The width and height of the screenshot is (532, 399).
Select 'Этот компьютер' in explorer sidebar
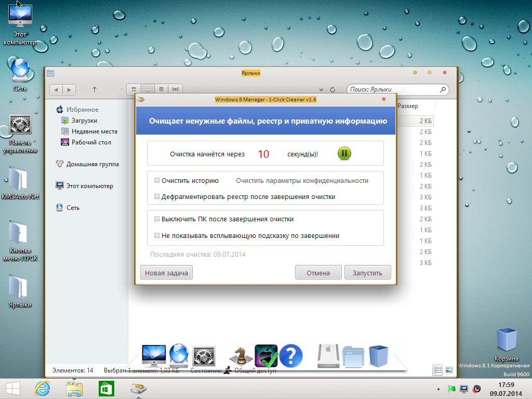pos(85,186)
